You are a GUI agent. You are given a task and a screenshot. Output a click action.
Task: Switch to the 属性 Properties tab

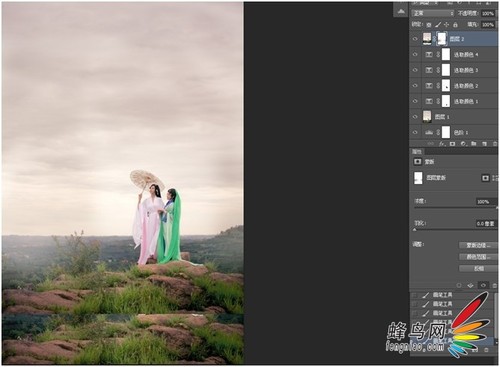point(417,151)
